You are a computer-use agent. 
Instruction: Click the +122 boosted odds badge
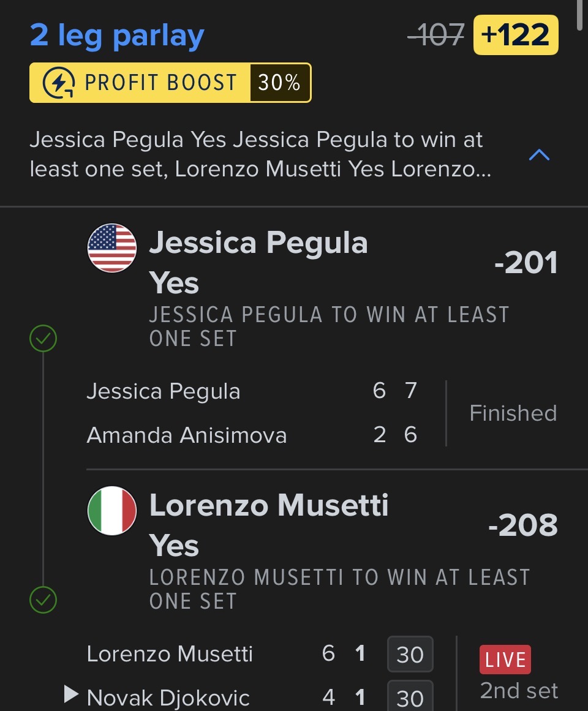coord(516,35)
